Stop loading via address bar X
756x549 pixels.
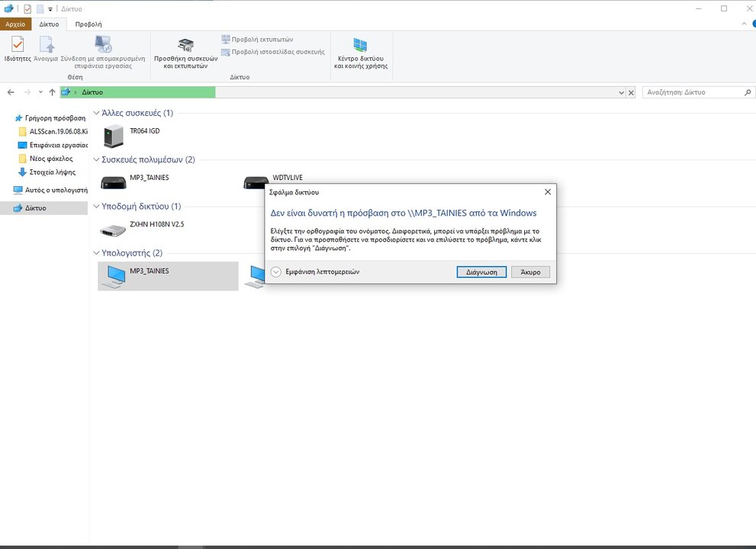pyautogui.click(x=631, y=92)
